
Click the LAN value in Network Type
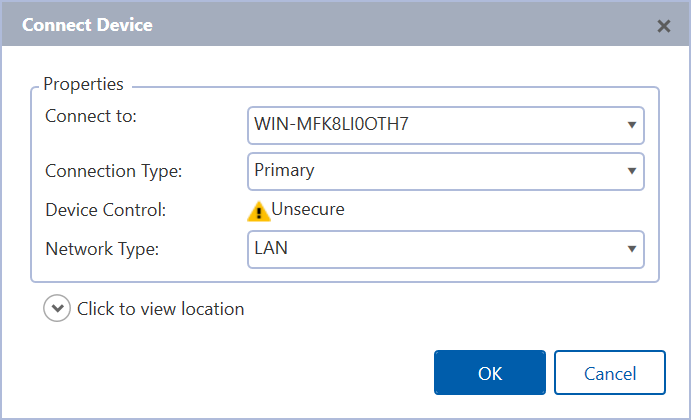271,249
